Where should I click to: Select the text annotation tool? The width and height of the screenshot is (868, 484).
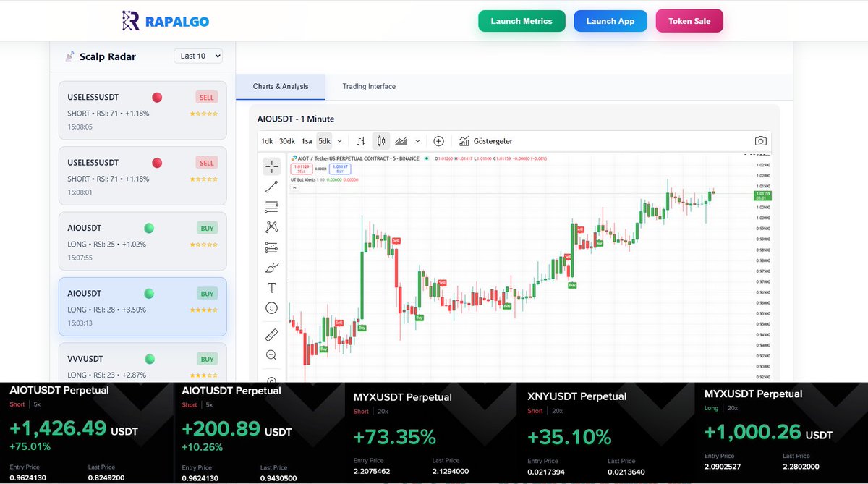(271, 288)
